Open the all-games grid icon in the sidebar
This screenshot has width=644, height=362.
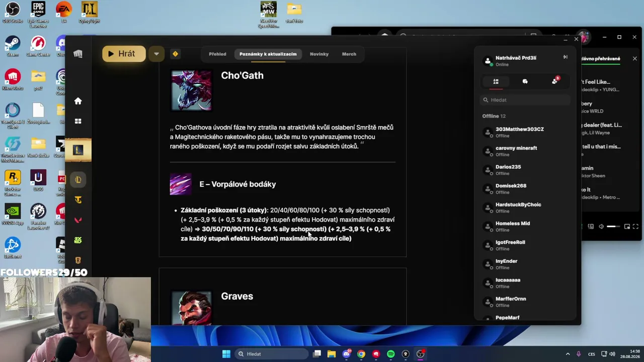click(x=78, y=121)
